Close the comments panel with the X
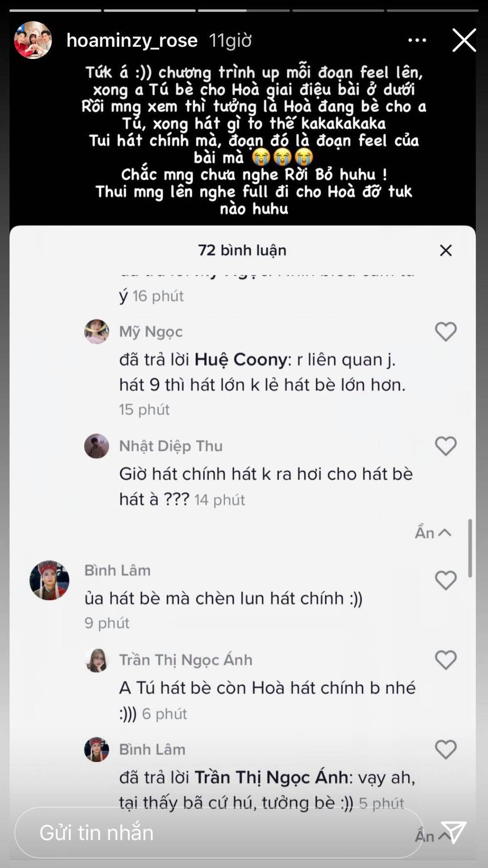Viewport: 488px width, 868px height. pyautogui.click(x=446, y=251)
